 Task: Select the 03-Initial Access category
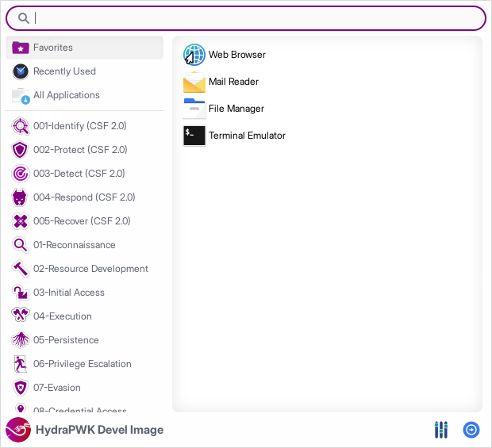coord(68,293)
